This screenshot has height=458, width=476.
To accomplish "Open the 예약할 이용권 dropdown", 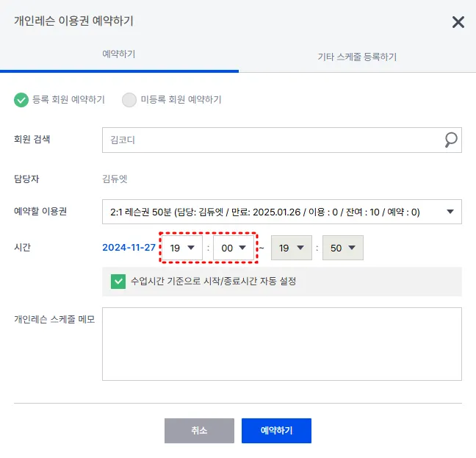I will click(x=281, y=212).
